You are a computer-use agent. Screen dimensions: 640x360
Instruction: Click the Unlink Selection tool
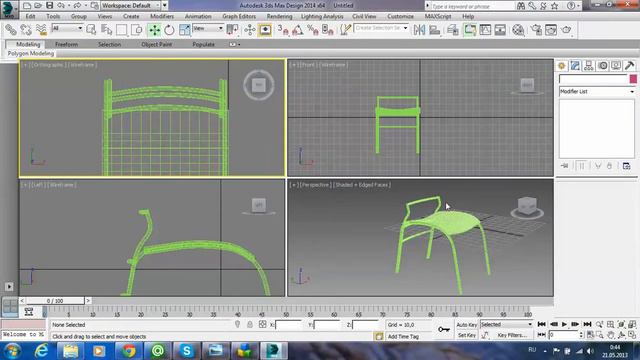tap(26, 29)
